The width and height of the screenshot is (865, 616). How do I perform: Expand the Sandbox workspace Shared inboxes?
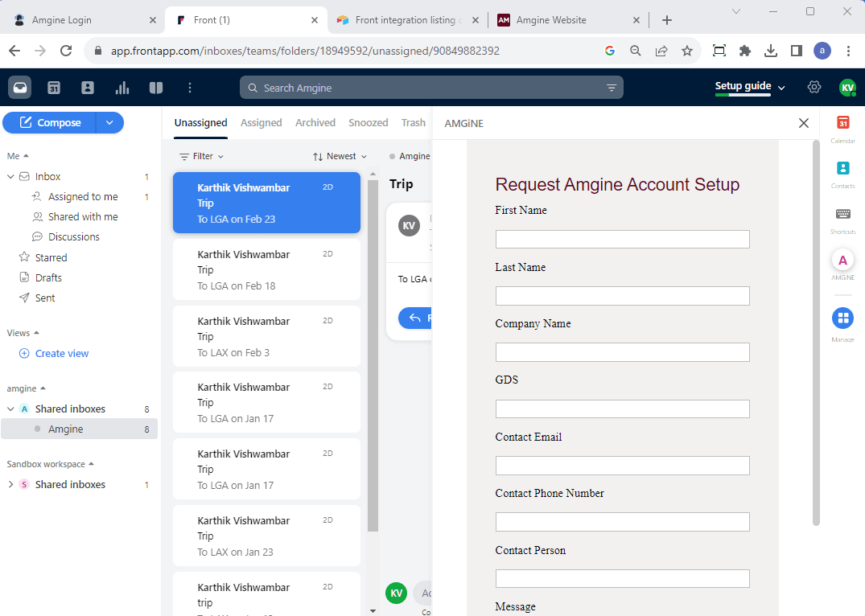pos(10,484)
